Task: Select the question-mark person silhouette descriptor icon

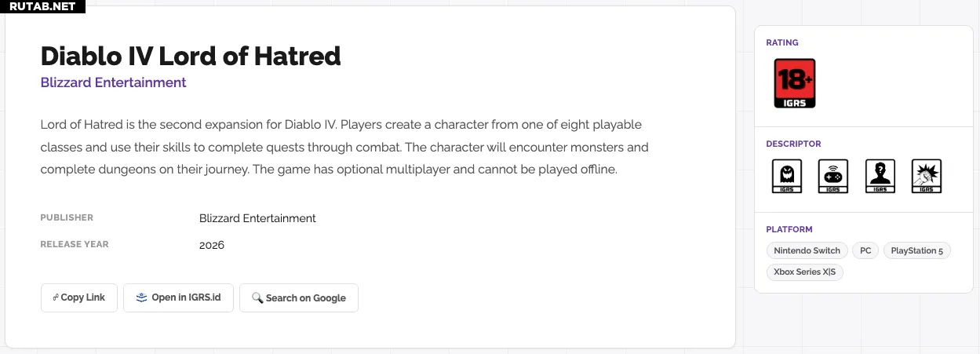Action: pos(880,177)
